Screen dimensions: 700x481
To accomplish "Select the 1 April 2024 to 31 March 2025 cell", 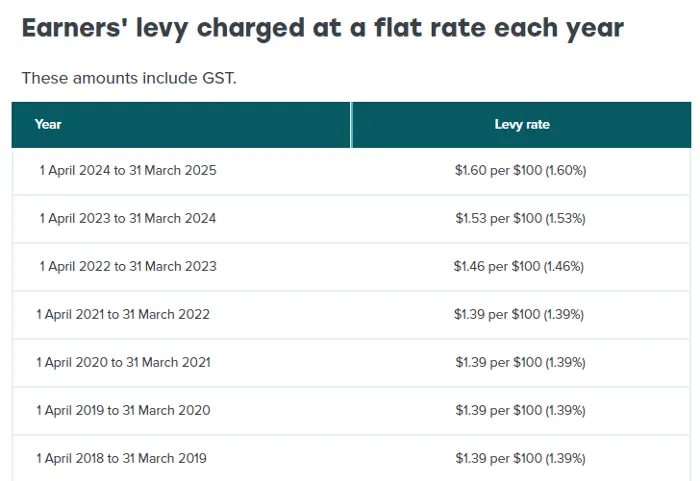I will click(x=128, y=170).
